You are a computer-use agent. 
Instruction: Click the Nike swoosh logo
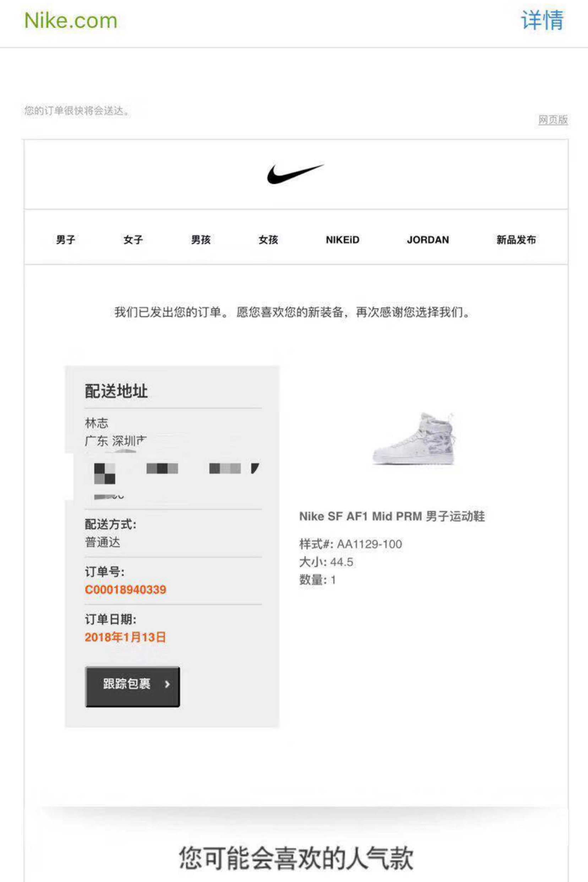click(295, 174)
